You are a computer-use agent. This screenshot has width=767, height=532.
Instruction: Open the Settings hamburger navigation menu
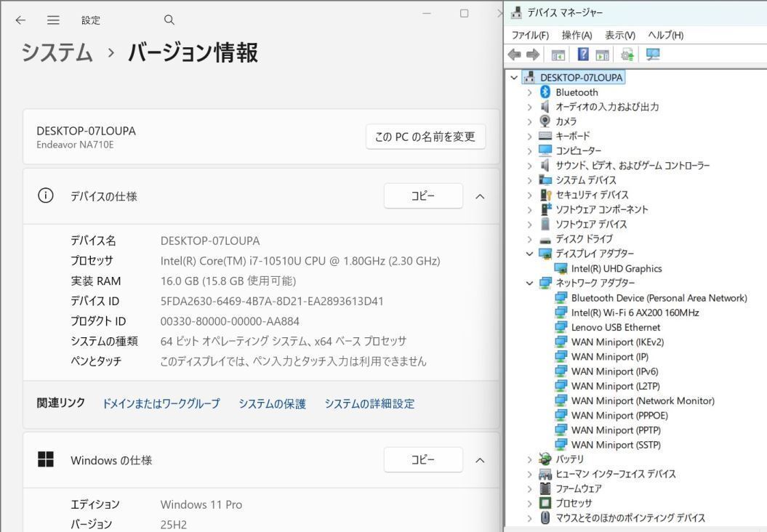(x=53, y=20)
